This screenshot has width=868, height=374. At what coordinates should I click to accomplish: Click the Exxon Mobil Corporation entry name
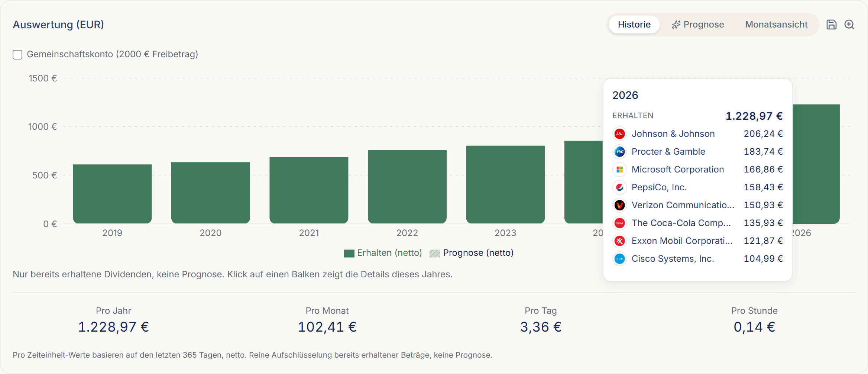coord(682,241)
